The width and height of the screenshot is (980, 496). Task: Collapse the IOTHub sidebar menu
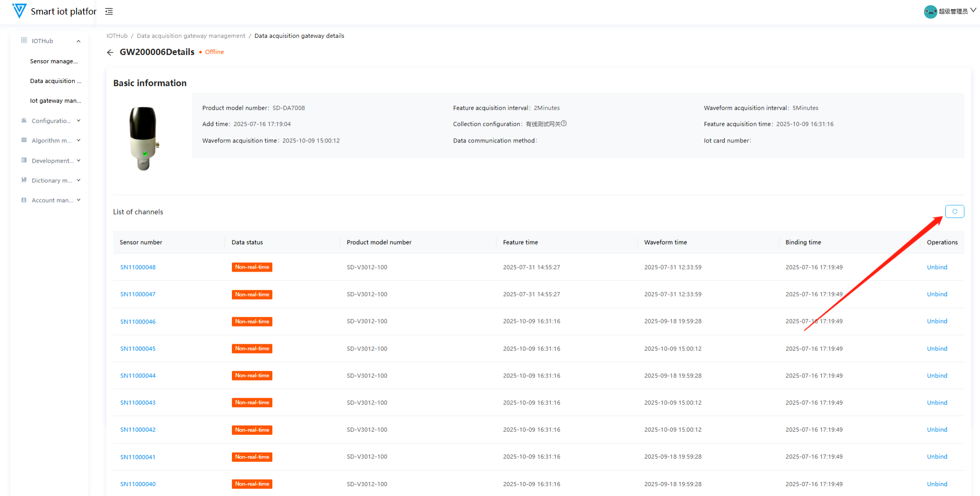78,41
